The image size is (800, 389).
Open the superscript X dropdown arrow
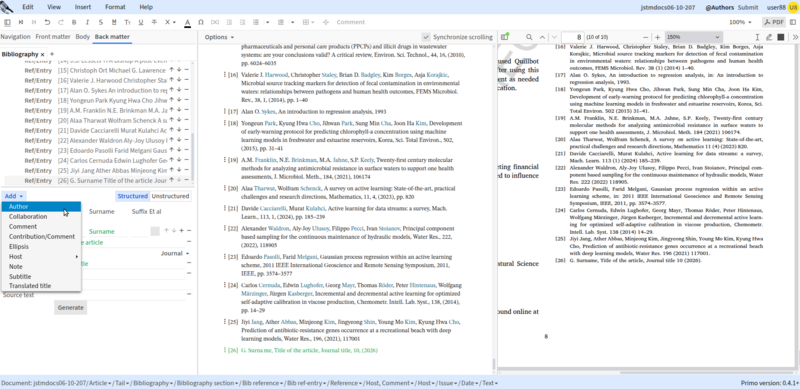click(x=174, y=22)
